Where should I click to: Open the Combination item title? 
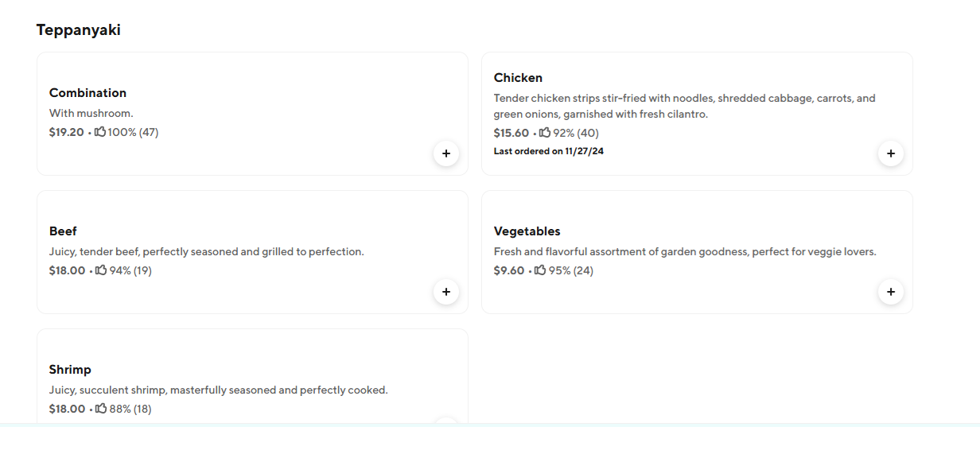(x=87, y=93)
